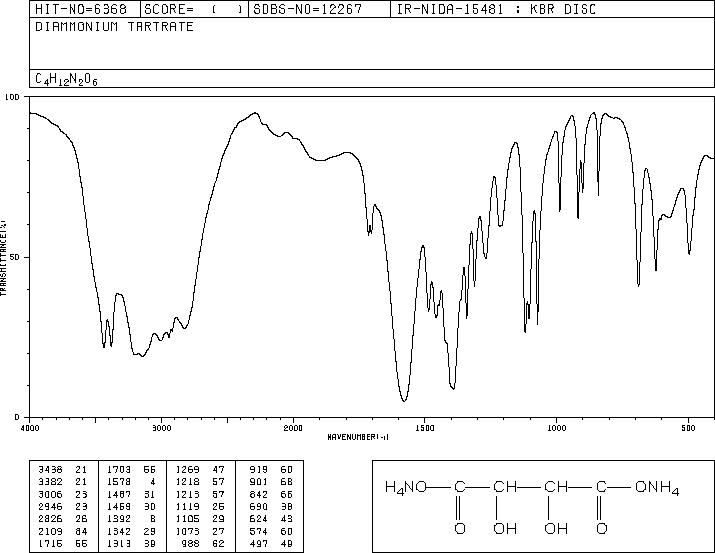Click the 2000 wavenumber axis label
Image resolution: width=715 pixels, height=553 pixels.
point(293,428)
